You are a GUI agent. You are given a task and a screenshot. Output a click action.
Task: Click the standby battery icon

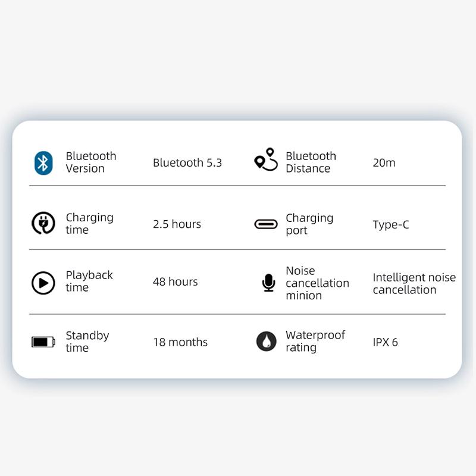43,342
